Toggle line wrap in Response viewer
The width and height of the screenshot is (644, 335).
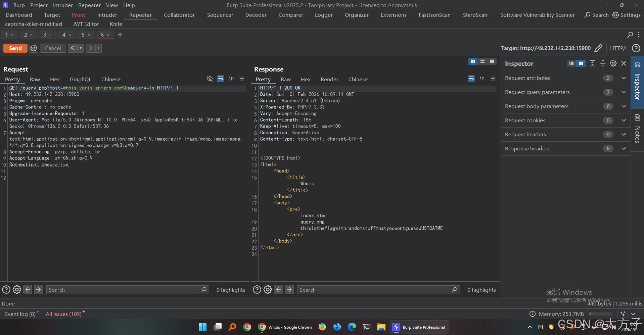click(x=471, y=79)
